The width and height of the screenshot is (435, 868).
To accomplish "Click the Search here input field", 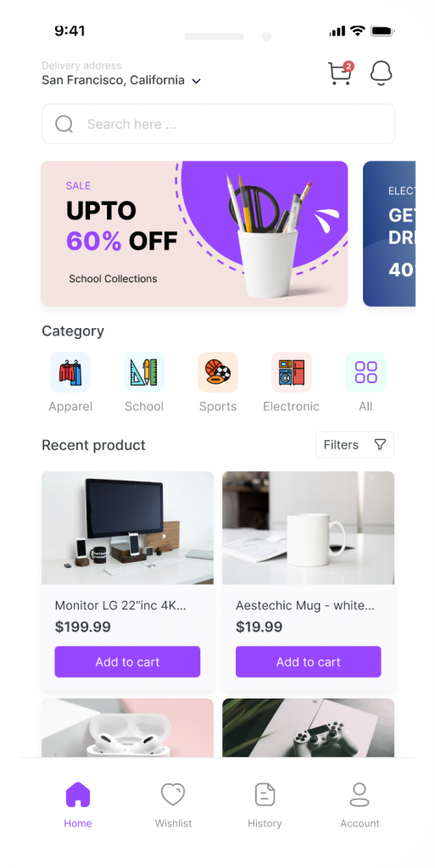I will [218, 124].
